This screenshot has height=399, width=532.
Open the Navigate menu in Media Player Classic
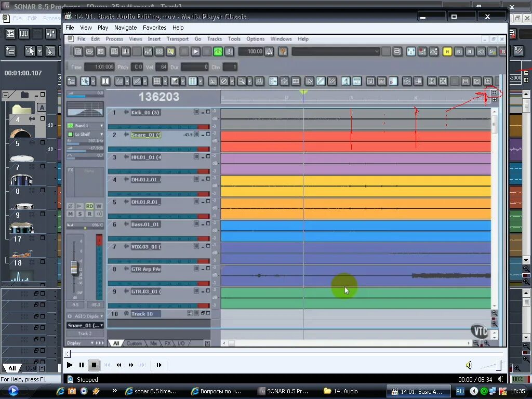pyautogui.click(x=126, y=28)
